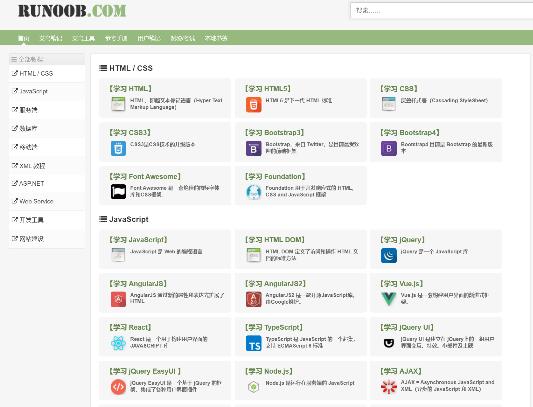The width and height of the screenshot is (533, 407).
Task: Select the Font Awesome flag icon
Action: (x=118, y=192)
